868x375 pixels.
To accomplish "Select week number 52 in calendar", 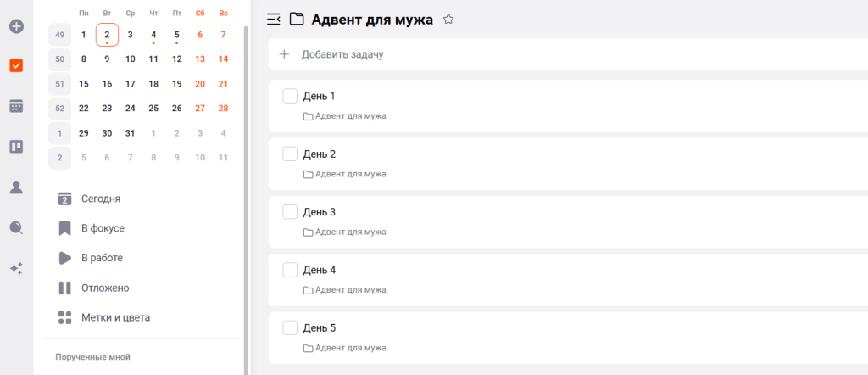I will pos(59,109).
